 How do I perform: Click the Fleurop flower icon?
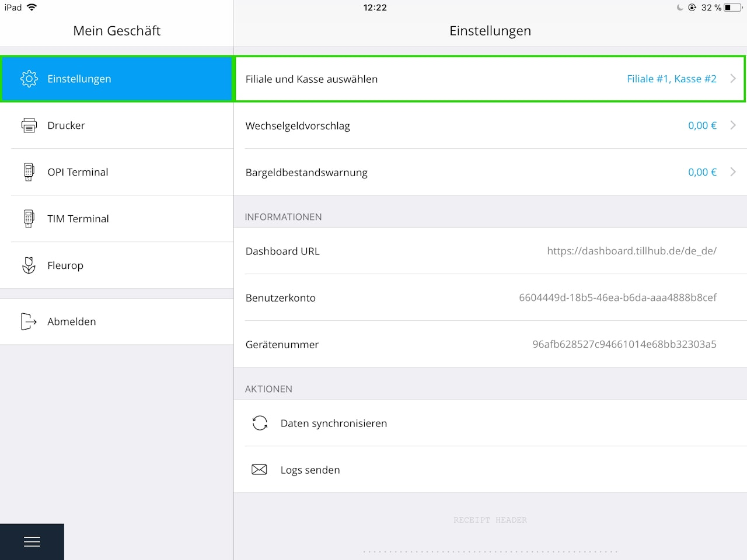point(29,265)
